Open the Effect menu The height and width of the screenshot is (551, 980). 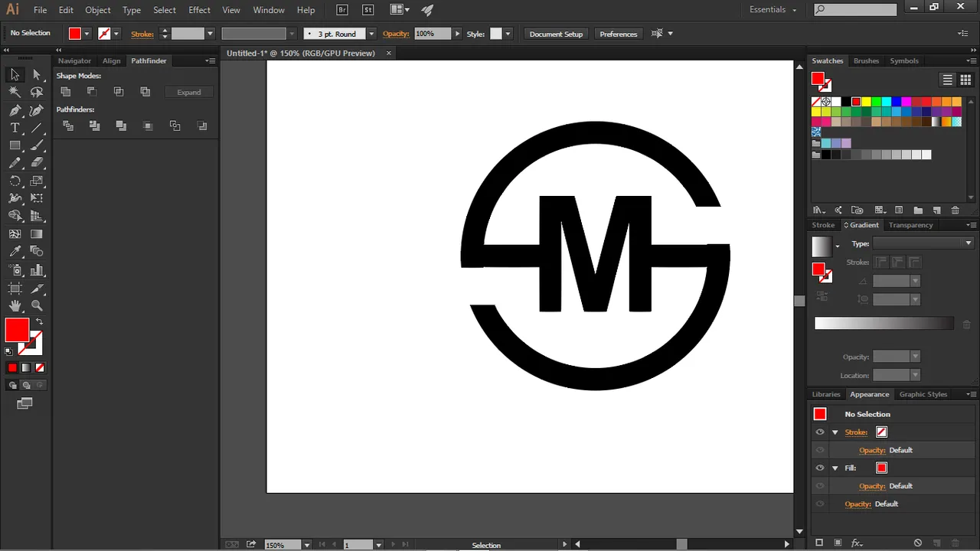199,10
